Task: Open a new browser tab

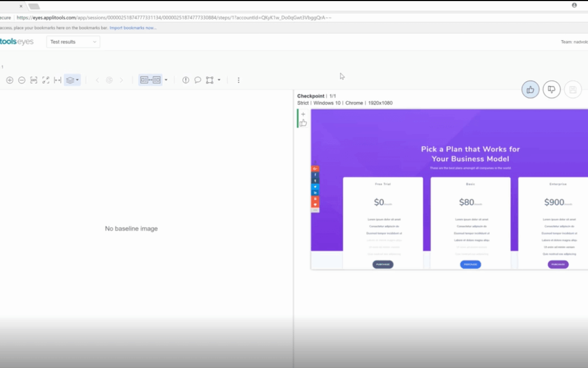Action: [34, 7]
